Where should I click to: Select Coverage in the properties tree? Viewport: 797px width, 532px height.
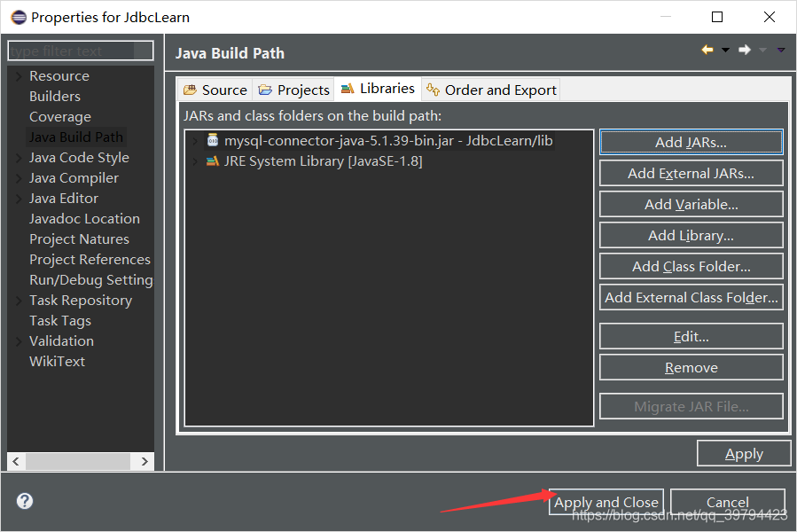click(x=60, y=116)
